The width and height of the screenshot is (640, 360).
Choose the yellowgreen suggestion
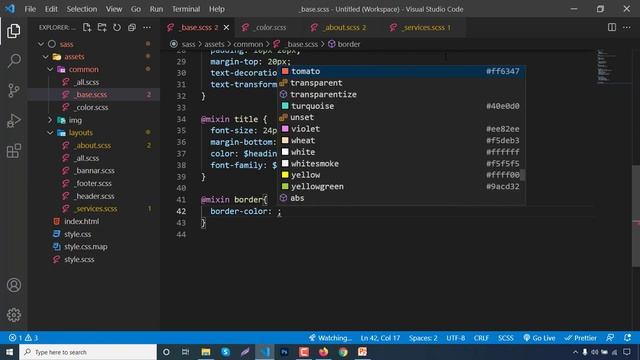402,187
